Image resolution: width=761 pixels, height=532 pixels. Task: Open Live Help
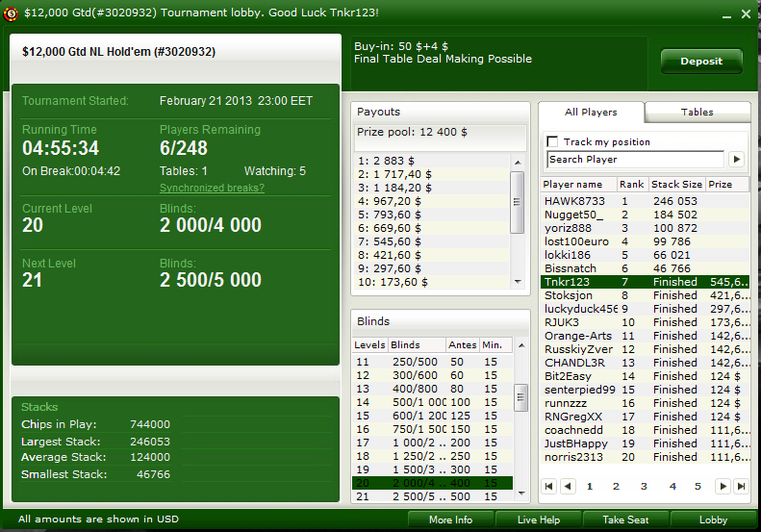point(538,519)
